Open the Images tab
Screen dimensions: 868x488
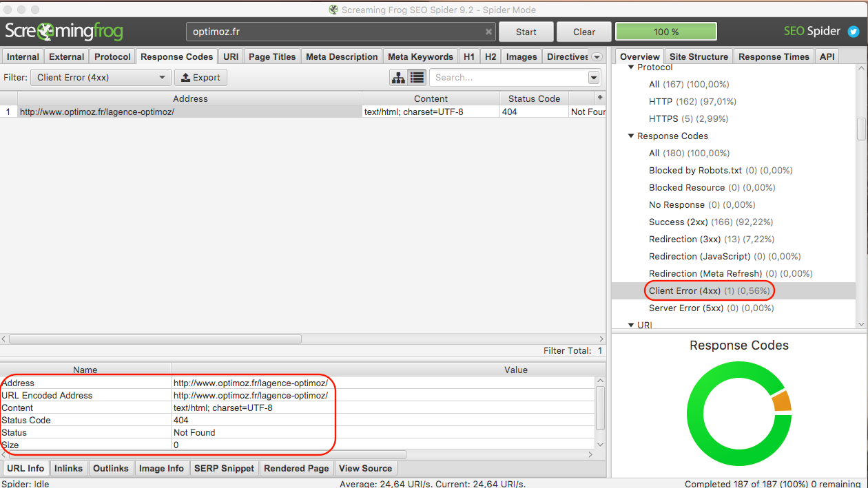pos(521,57)
